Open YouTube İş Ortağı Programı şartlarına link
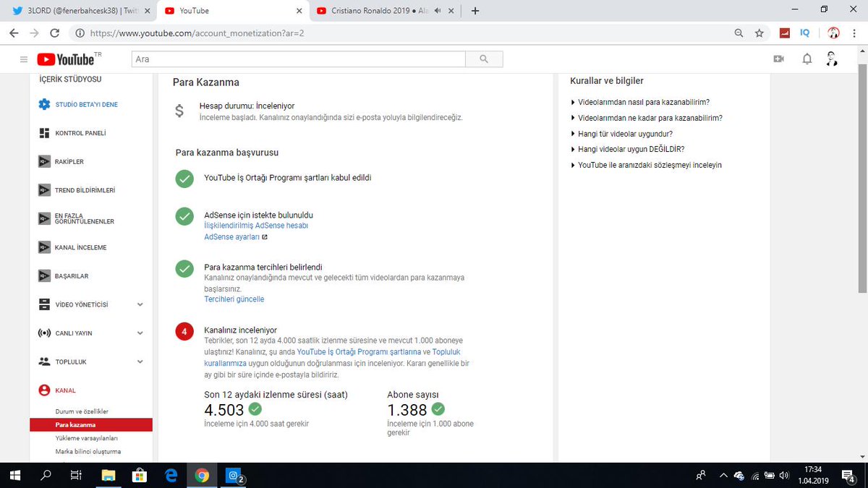The width and height of the screenshot is (868, 488). 359,351
